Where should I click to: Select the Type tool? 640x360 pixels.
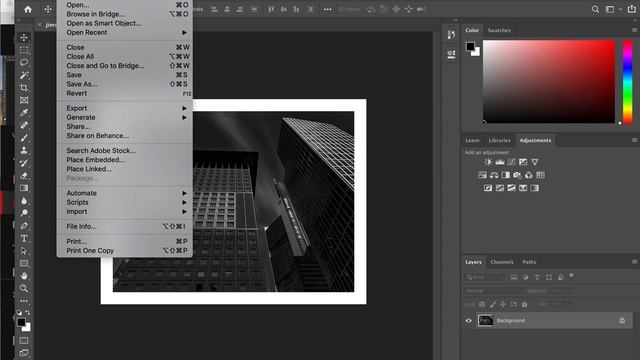(24, 238)
